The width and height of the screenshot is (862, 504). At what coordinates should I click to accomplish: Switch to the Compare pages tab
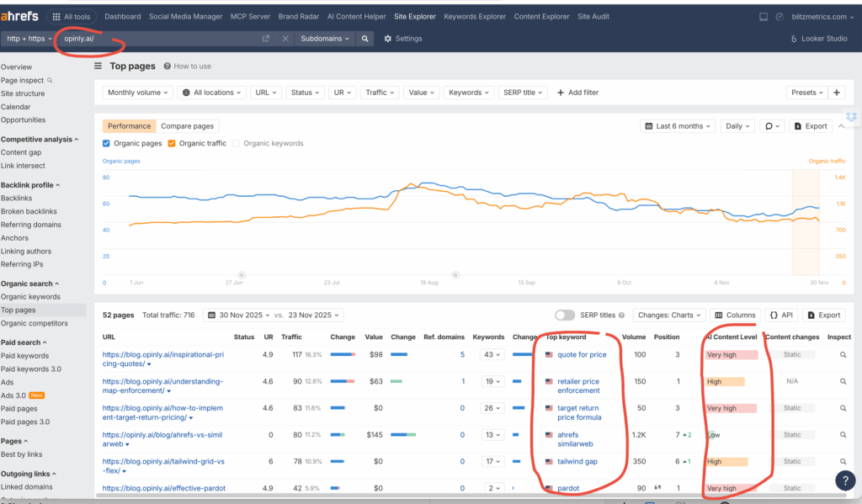tap(187, 126)
